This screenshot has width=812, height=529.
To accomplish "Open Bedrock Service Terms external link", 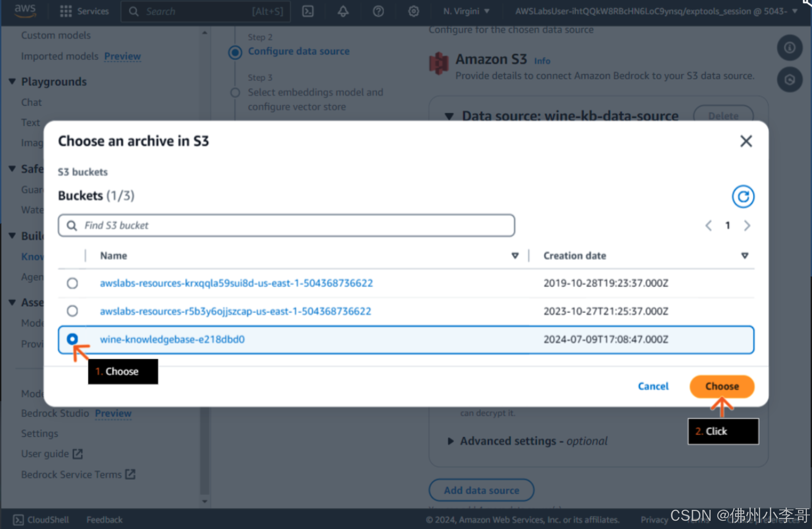I will tap(78, 474).
